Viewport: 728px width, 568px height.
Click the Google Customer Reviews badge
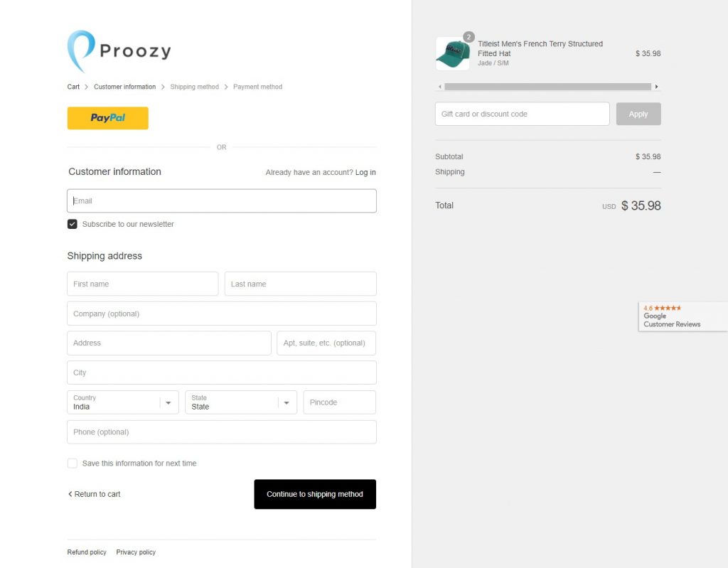[682, 316]
